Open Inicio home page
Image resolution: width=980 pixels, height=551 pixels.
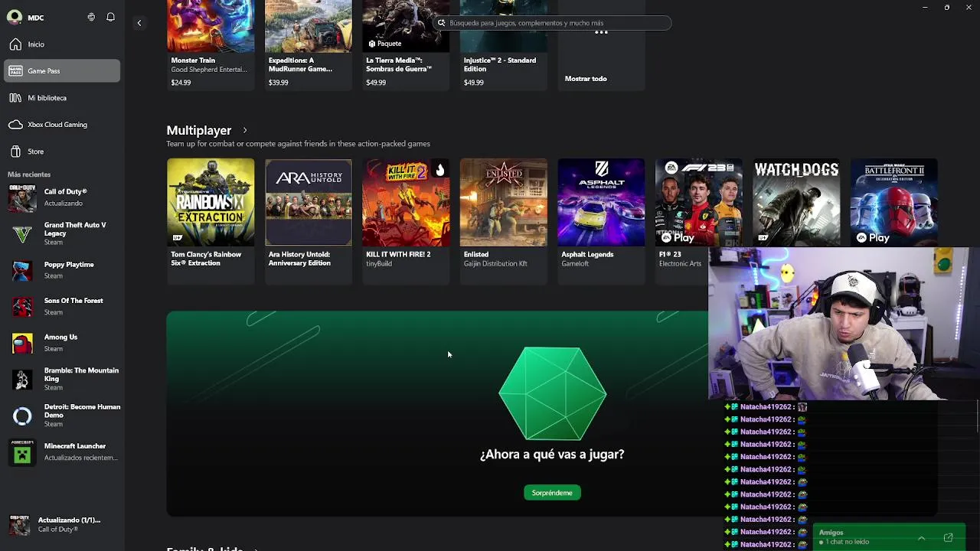[x=62, y=44]
